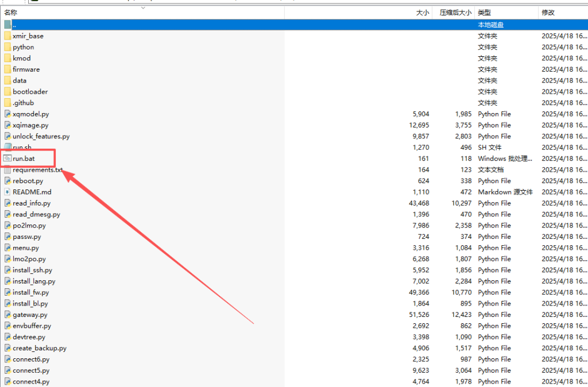Click the 修改 date column header
Screen dimensions: 588x387
tap(548, 12)
